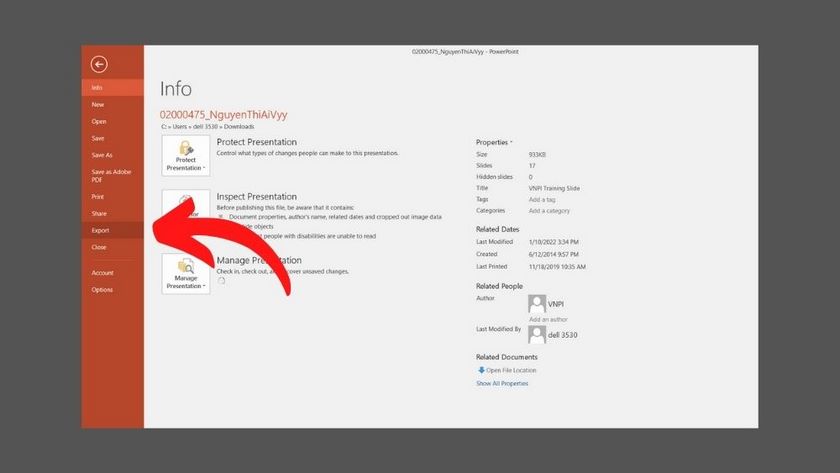
Task: Click the Add a tag field
Action: coord(543,199)
